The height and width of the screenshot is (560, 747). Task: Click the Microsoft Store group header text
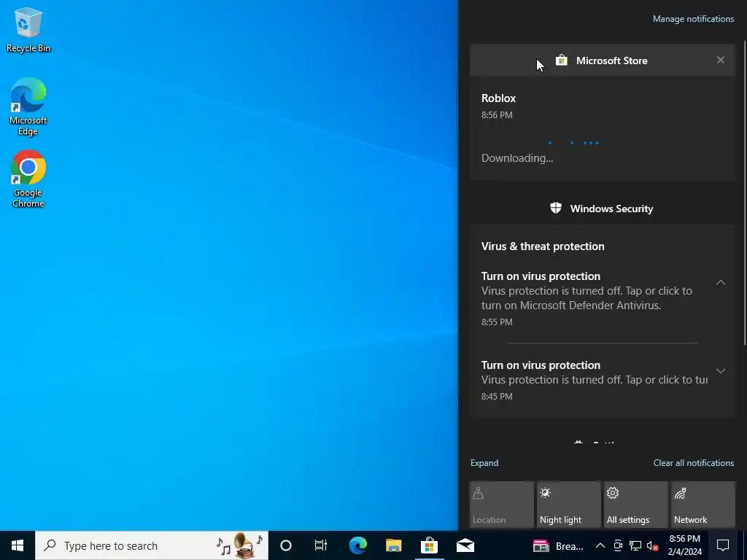[612, 61]
